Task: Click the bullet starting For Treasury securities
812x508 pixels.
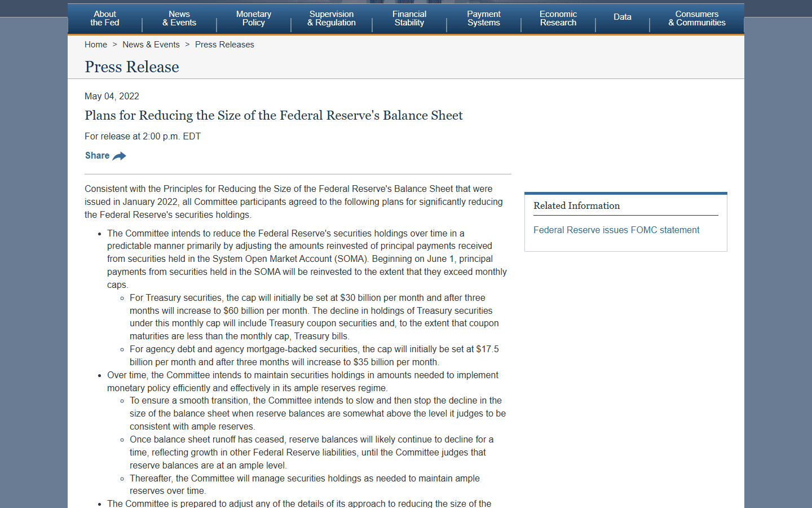Action: tap(314, 317)
